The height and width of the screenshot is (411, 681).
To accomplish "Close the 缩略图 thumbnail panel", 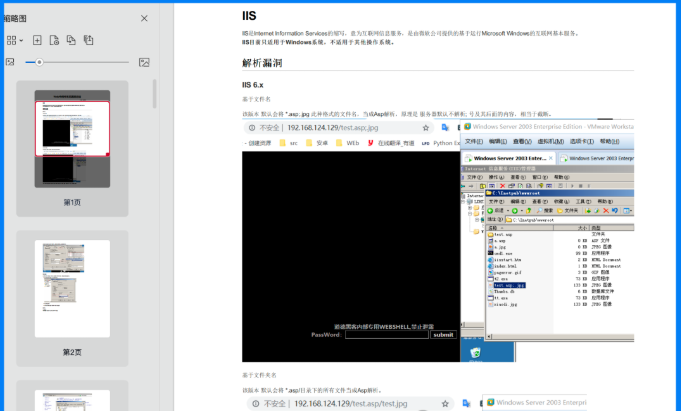I will pyautogui.click(x=144, y=18).
